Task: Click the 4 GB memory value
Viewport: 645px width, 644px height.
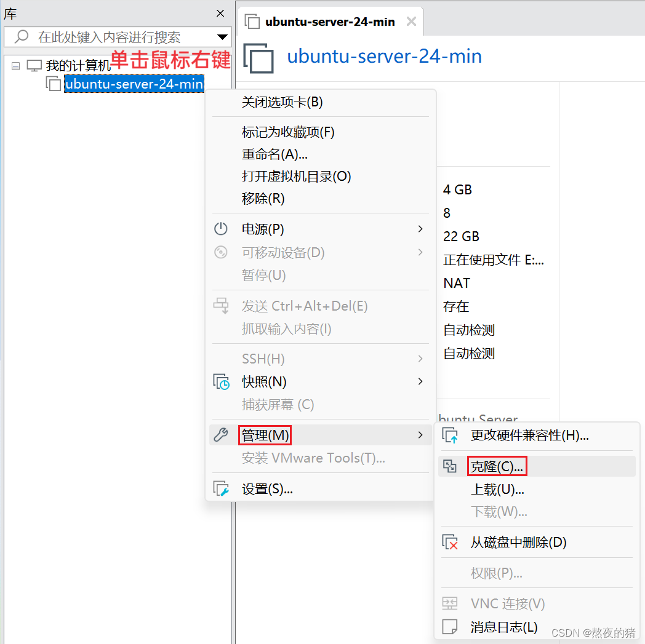Action: pos(457,189)
